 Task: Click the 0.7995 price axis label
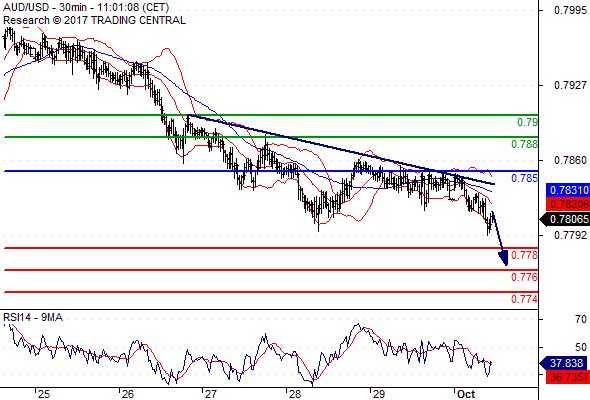point(570,10)
